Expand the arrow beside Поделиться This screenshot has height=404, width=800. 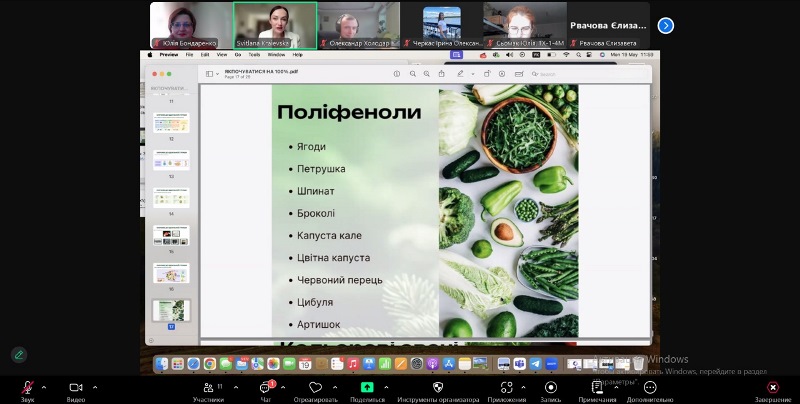point(386,388)
